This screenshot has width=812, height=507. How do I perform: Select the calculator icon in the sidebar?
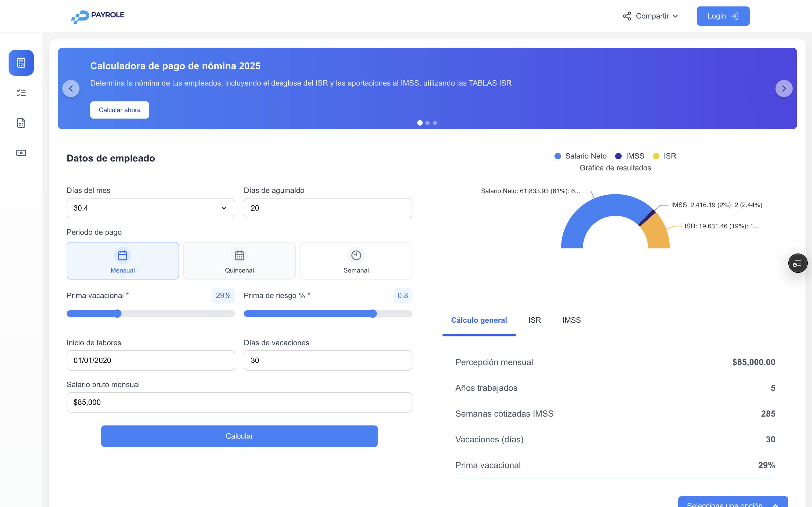pyautogui.click(x=21, y=63)
